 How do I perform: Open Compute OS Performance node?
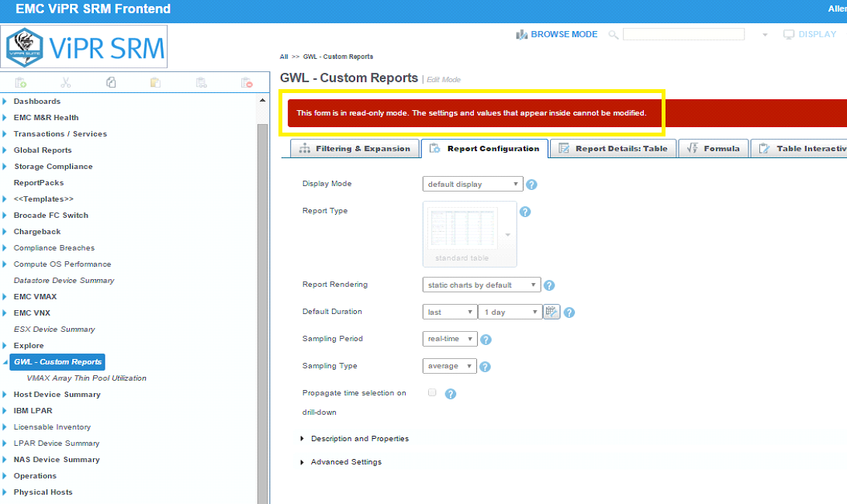point(62,264)
